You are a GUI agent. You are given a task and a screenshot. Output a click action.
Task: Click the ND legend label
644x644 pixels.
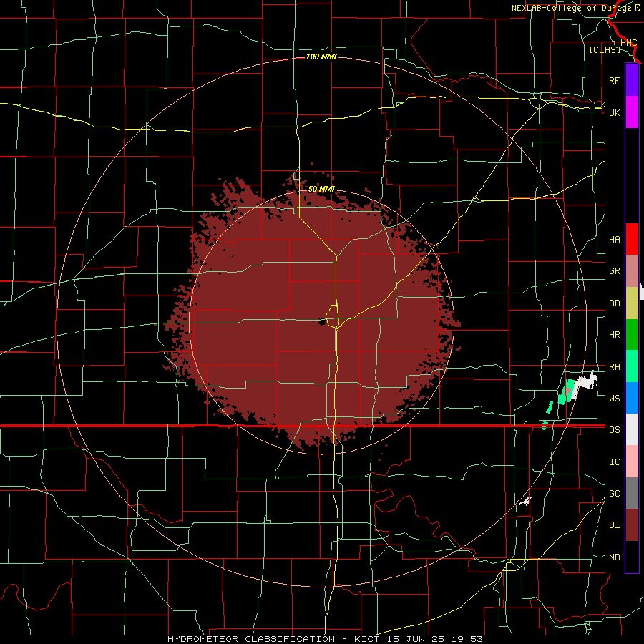[x=614, y=557]
